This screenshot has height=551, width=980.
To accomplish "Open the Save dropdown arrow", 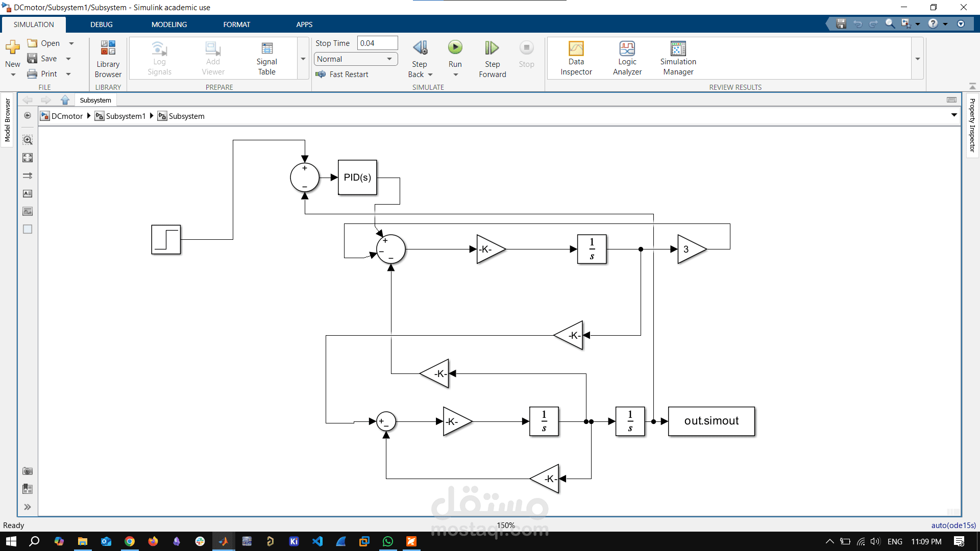I will [x=68, y=59].
